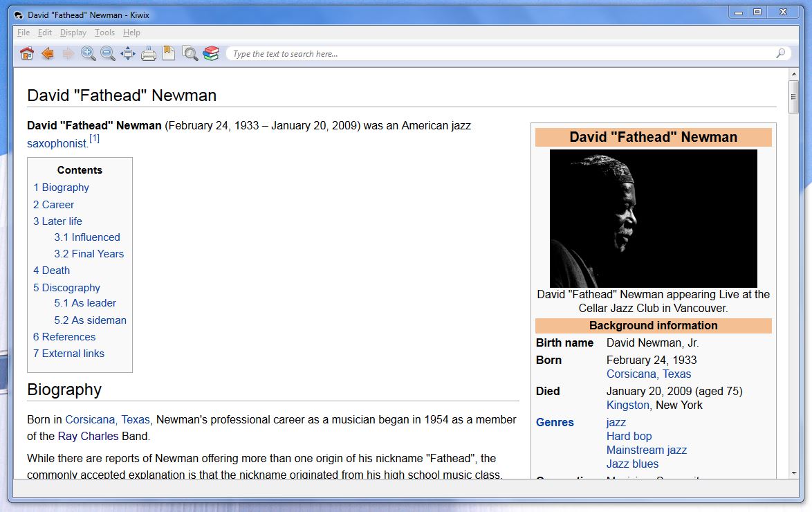Jump to '3 Later life' in Contents
812x512 pixels.
tap(57, 221)
